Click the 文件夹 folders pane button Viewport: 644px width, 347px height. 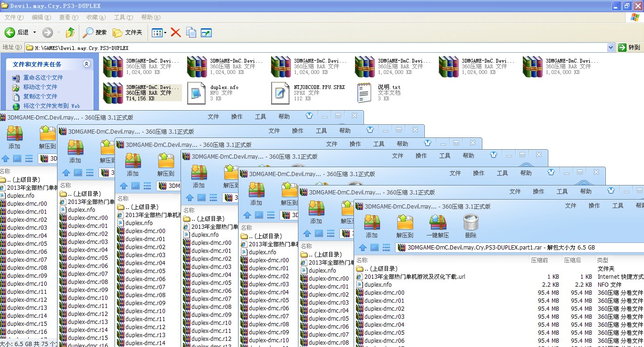pos(128,32)
